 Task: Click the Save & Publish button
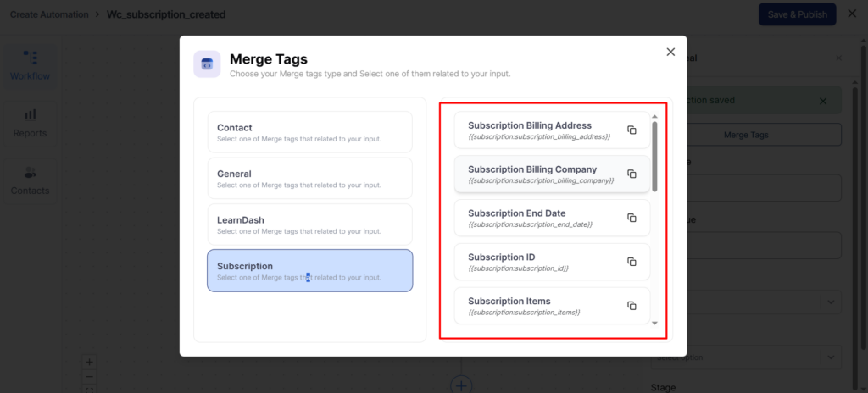(x=796, y=14)
